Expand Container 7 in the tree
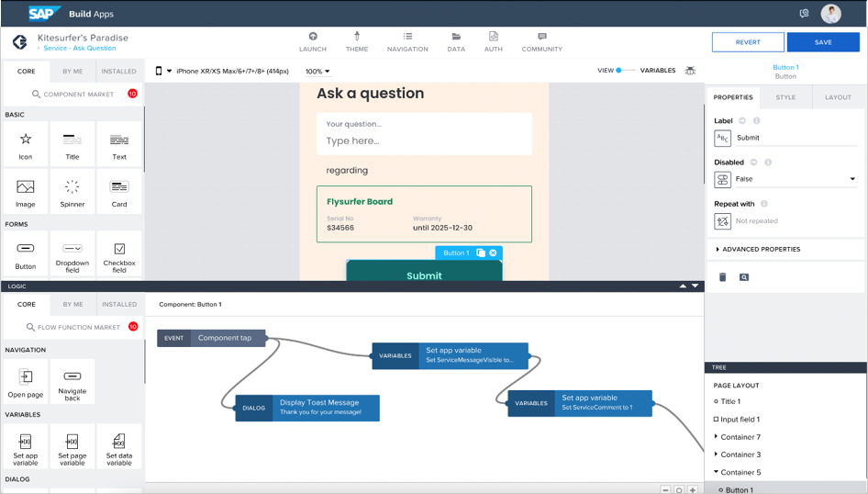 (x=717, y=437)
